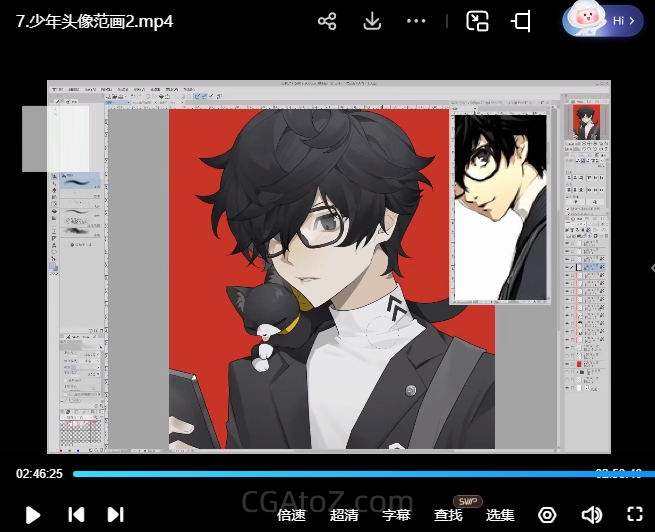Click the blue video progress bar
This screenshot has height=532, width=655.
[x=330, y=474]
